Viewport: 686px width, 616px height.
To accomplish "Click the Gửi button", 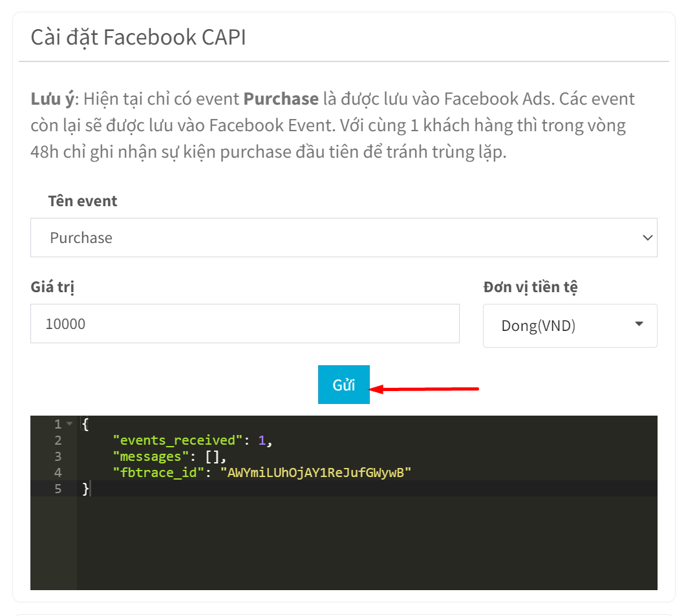I will [x=343, y=385].
